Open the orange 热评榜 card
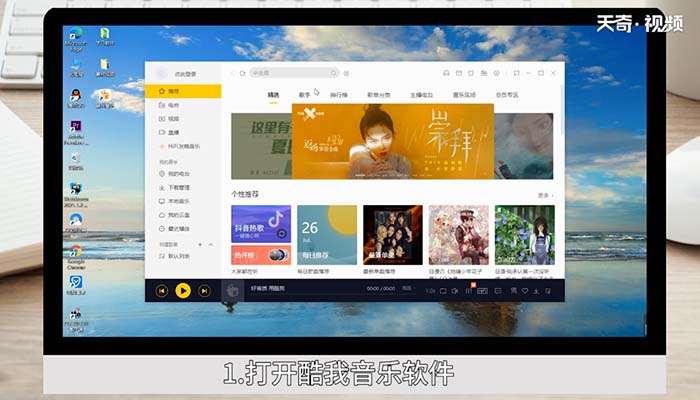This screenshot has width=700, height=400. [x=261, y=255]
